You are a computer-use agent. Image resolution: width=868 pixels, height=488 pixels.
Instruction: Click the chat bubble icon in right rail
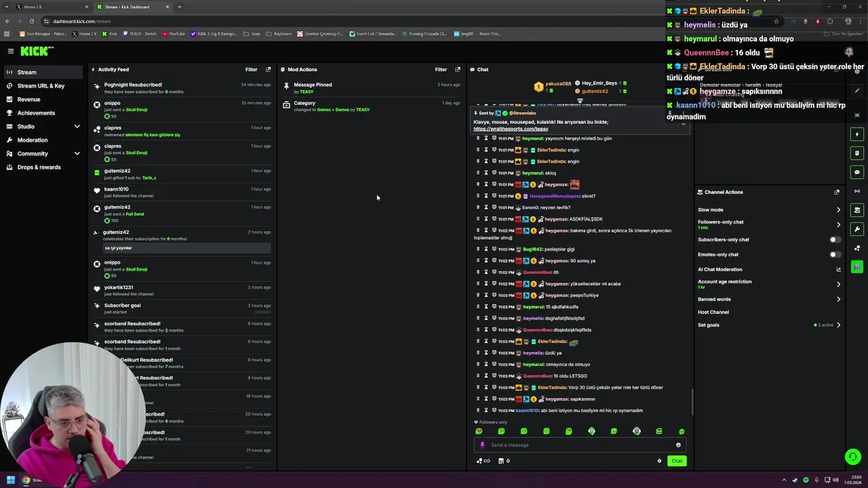point(857,172)
